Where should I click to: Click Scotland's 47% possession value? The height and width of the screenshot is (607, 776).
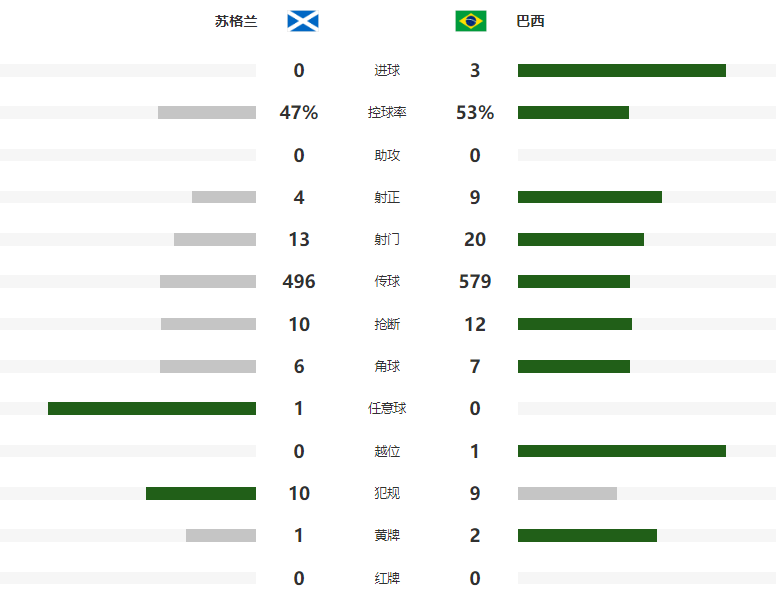click(x=299, y=113)
